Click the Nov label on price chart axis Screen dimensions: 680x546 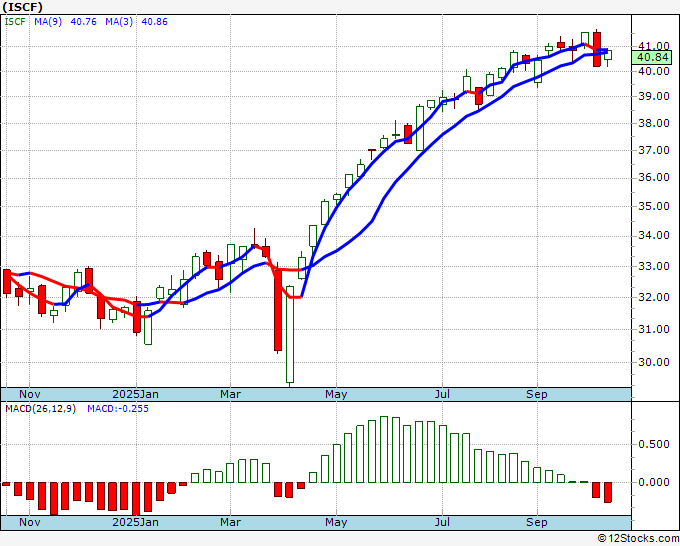click(29, 394)
